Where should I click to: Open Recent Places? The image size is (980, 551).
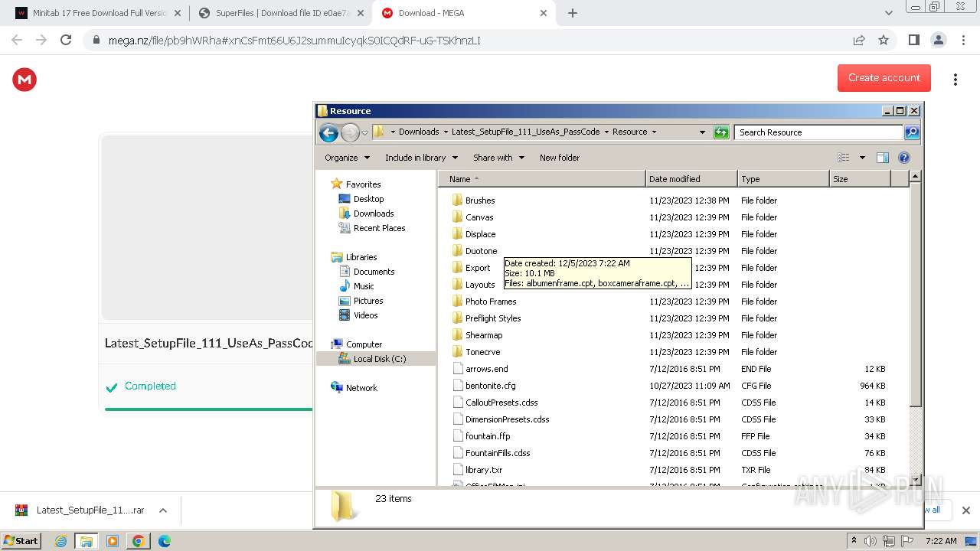(379, 228)
